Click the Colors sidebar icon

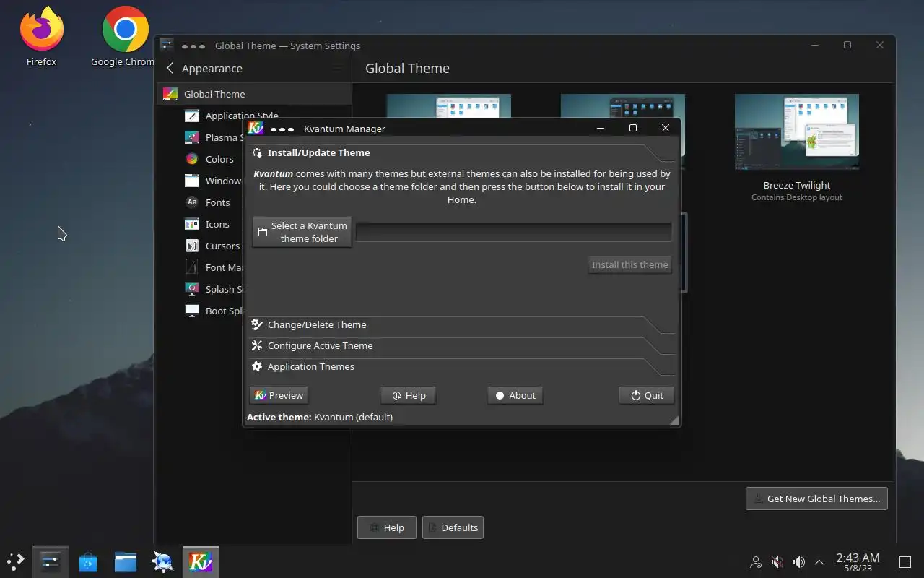[x=191, y=159]
